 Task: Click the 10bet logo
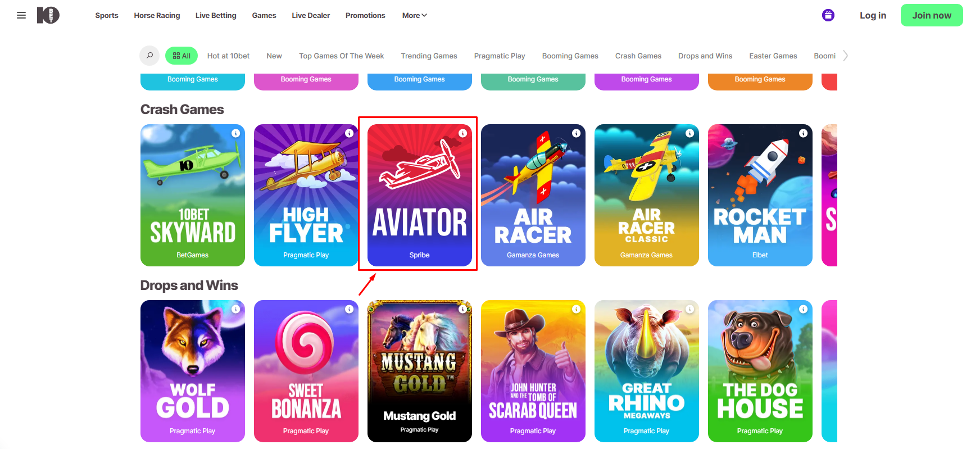click(48, 15)
